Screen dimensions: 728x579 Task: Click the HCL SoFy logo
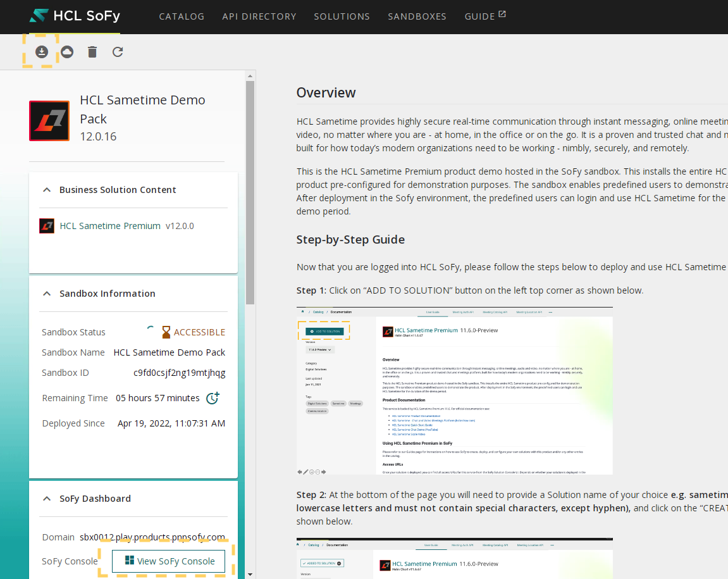(x=74, y=16)
